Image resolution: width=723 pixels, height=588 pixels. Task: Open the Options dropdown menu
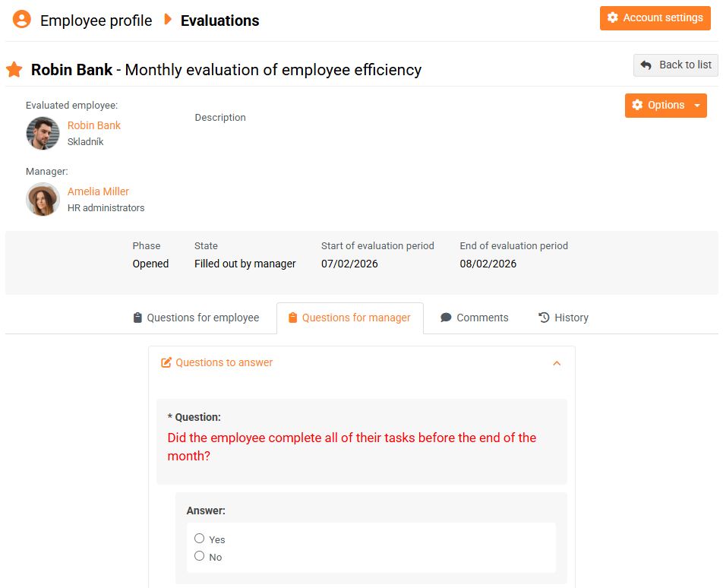665,106
